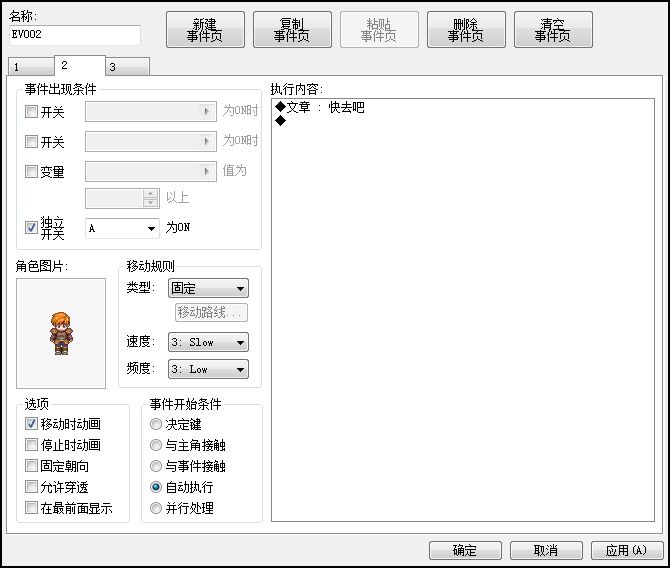This screenshot has width=670, height=568.
Task: Switch to event page tab 1
Action: point(31,67)
